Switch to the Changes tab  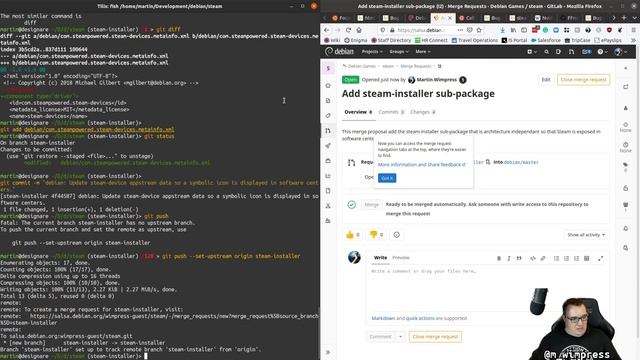[422, 112]
